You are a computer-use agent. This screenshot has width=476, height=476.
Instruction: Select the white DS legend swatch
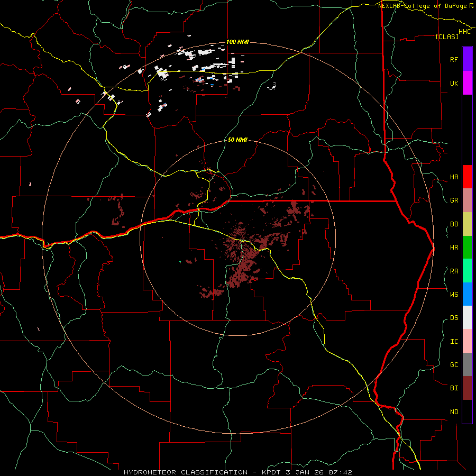coord(467,317)
